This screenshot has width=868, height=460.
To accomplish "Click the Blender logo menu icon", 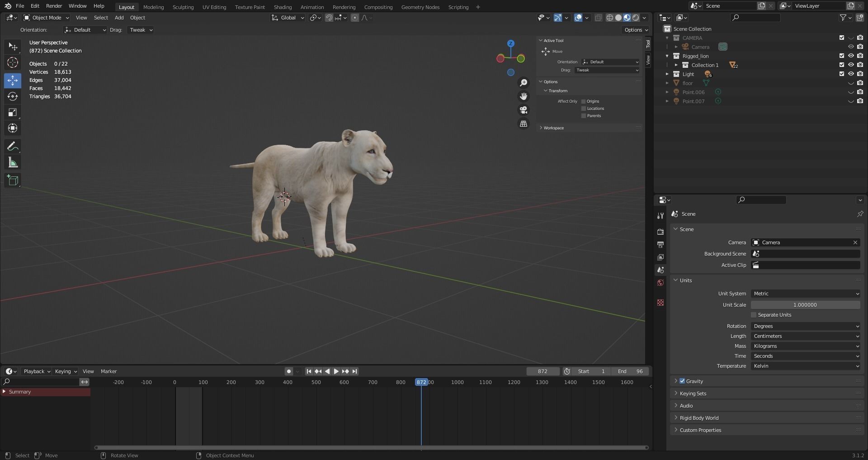I will point(8,6).
